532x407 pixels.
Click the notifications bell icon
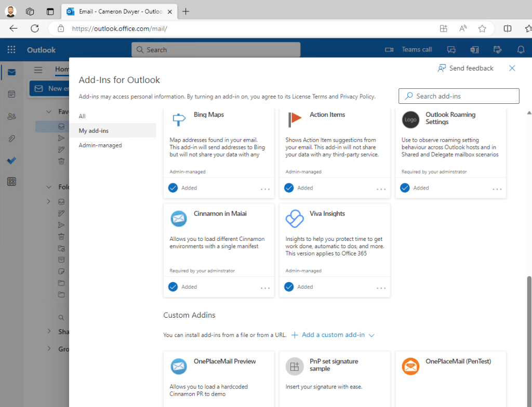pyautogui.click(x=521, y=50)
